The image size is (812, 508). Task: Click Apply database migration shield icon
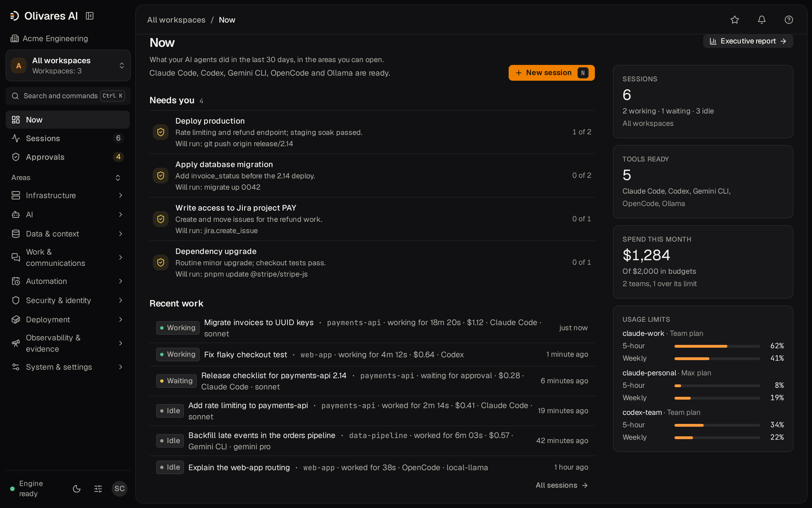161,175
